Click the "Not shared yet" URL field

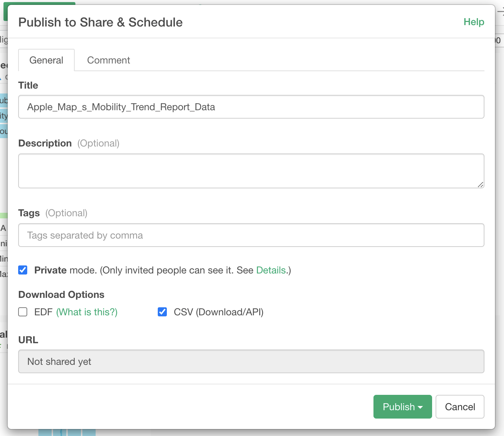pyautogui.click(x=251, y=361)
